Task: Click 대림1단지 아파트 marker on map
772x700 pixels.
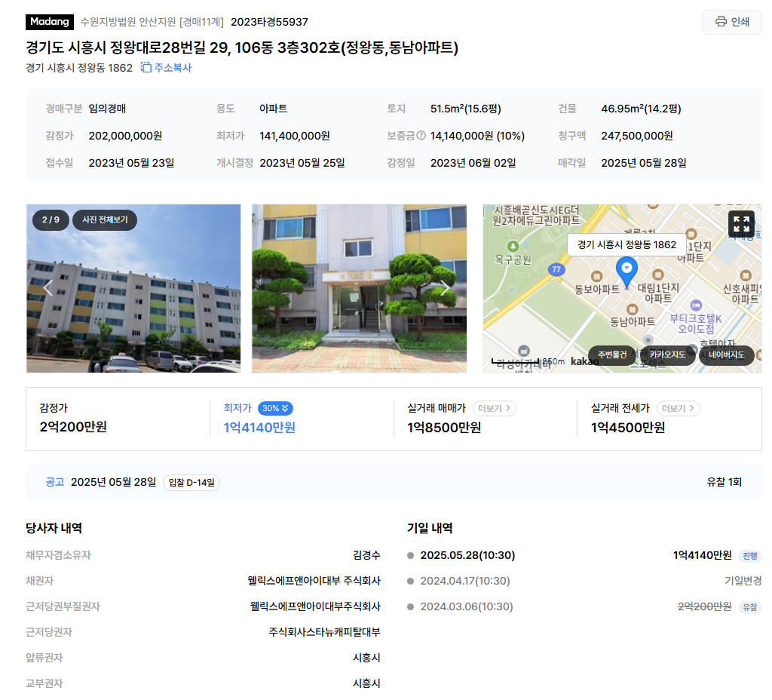Action: tap(658, 275)
